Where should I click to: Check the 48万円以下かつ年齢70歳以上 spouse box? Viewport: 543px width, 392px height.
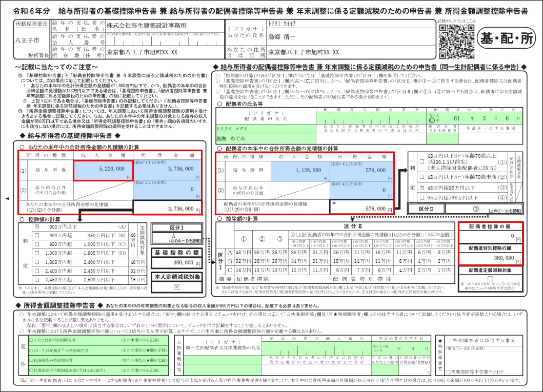click(422, 161)
